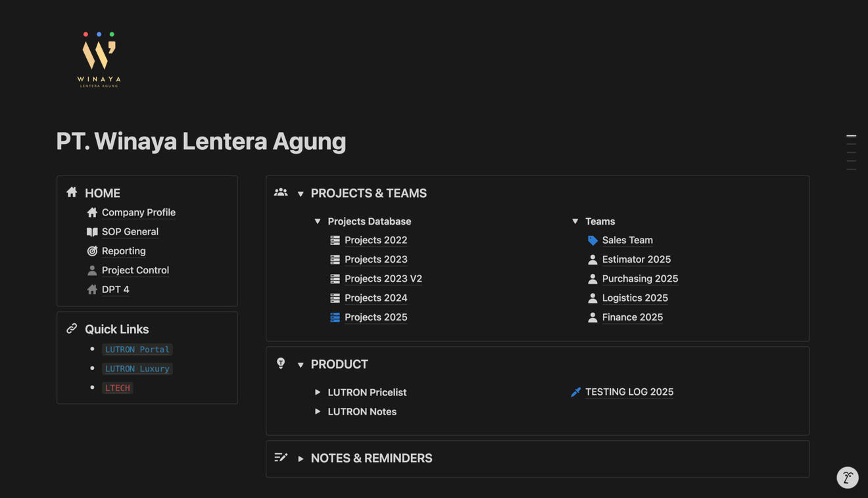This screenshot has width=868, height=498.
Task: Jump using the table of contents top marker
Action: click(851, 136)
